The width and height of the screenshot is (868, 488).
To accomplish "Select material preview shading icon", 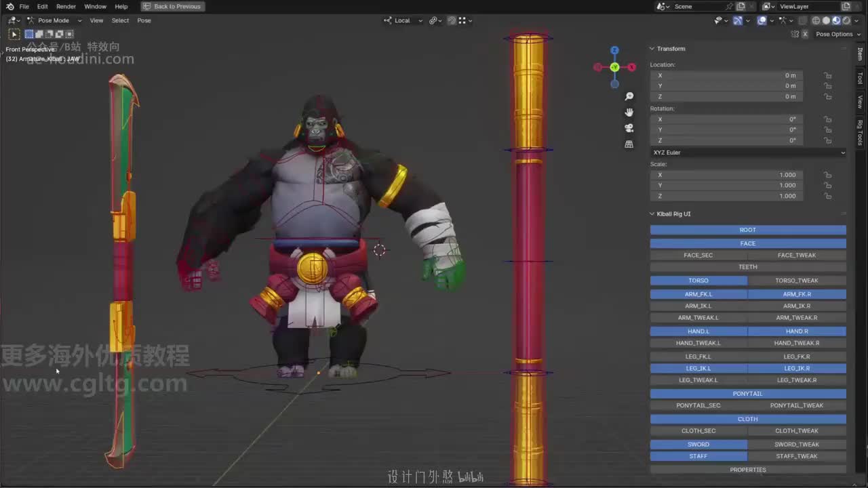I will 836,20.
